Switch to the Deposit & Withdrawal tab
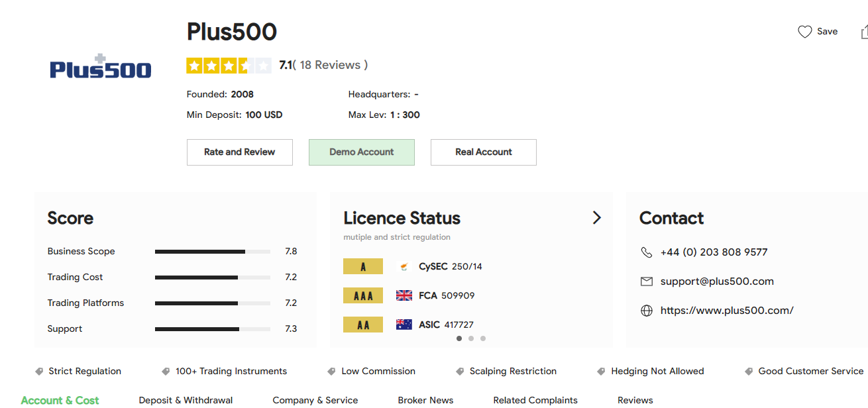The image size is (868, 408). [186, 401]
